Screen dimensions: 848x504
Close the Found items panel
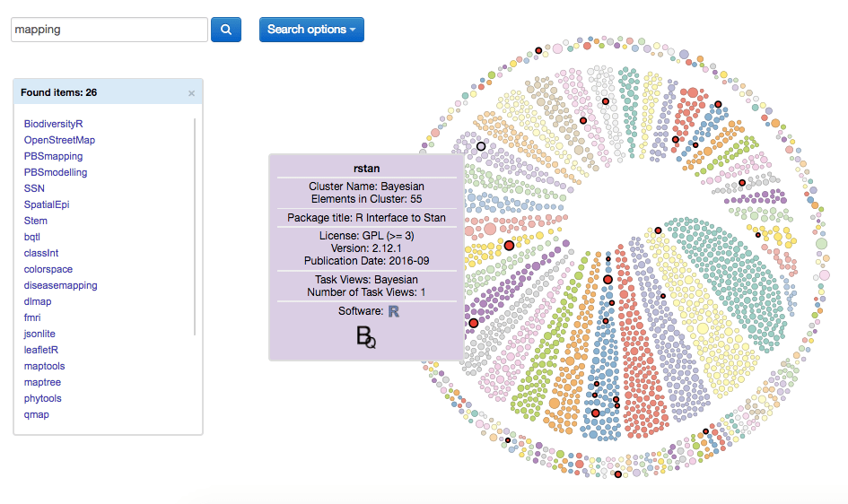(x=191, y=92)
